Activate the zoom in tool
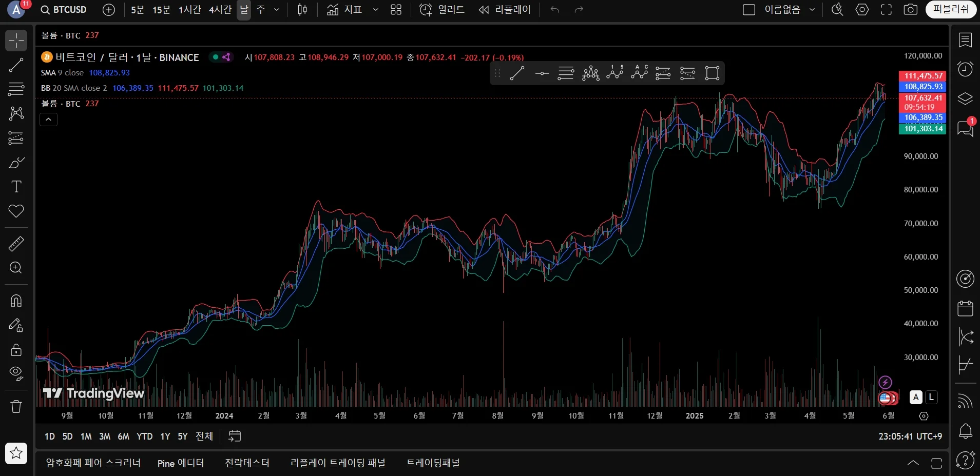The image size is (980, 476). [16, 268]
